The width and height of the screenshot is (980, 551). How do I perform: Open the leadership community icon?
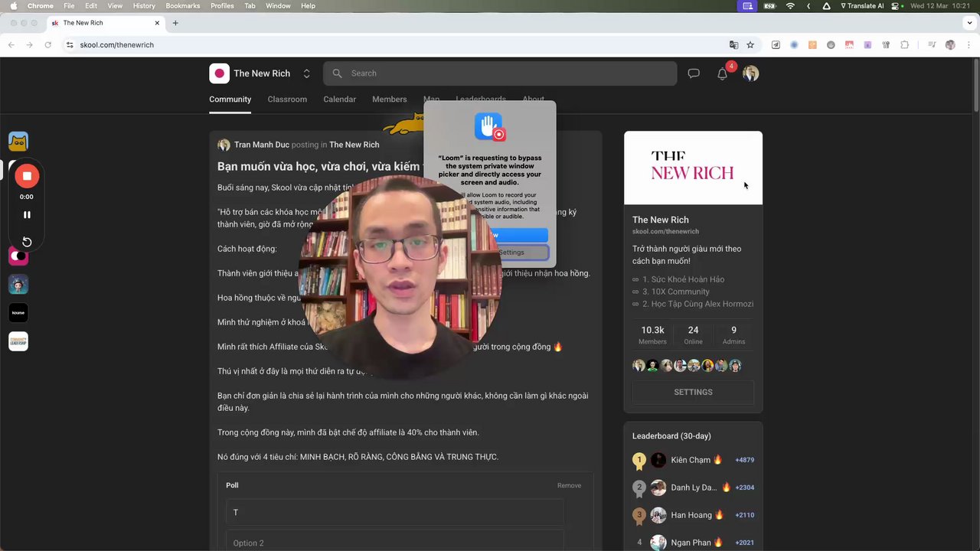(x=18, y=341)
